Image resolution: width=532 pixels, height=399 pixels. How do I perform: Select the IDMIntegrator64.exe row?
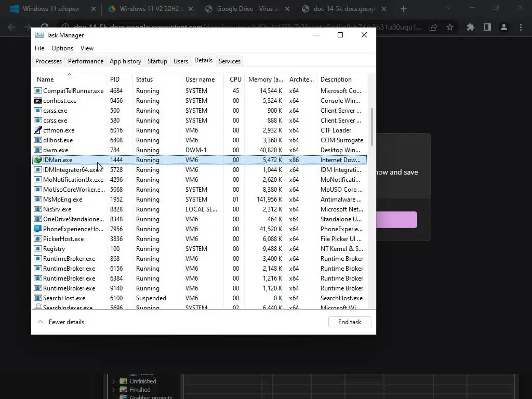coord(199,170)
